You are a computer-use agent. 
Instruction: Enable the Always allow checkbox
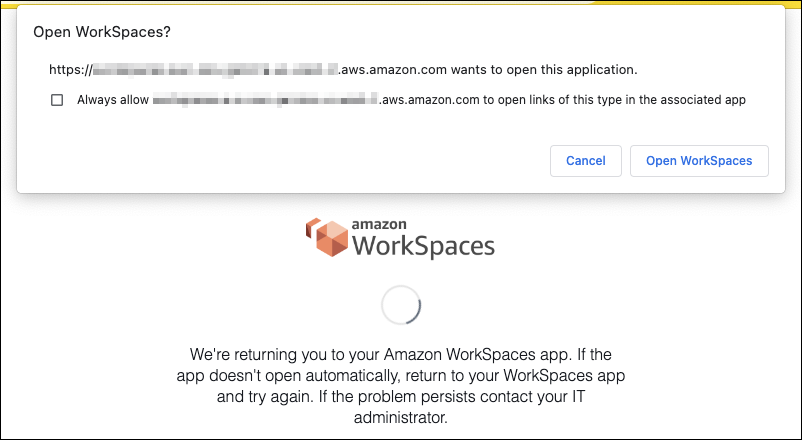[57, 100]
